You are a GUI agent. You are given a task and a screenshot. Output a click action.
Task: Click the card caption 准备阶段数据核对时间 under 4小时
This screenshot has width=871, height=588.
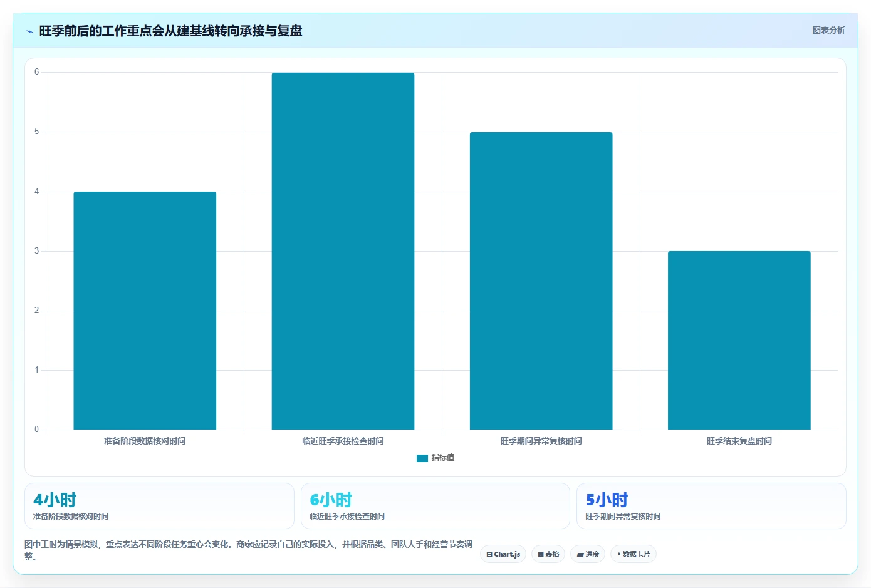[x=71, y=517]
